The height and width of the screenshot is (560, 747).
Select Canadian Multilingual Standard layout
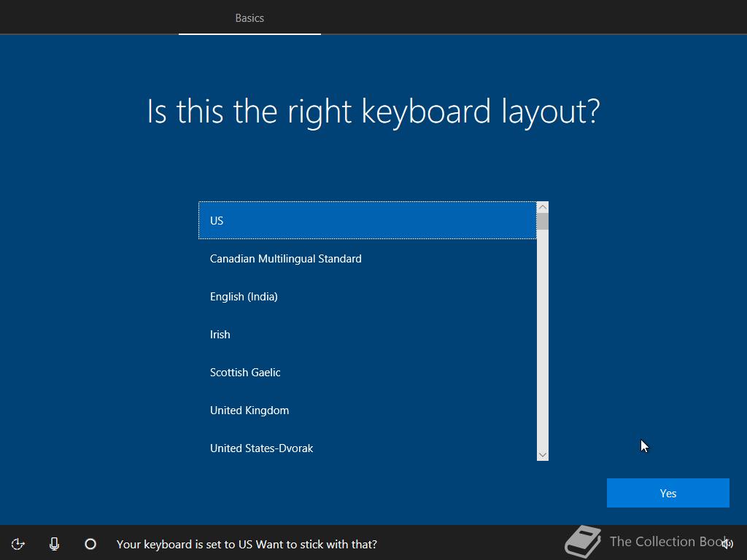(x=368, y=259)
